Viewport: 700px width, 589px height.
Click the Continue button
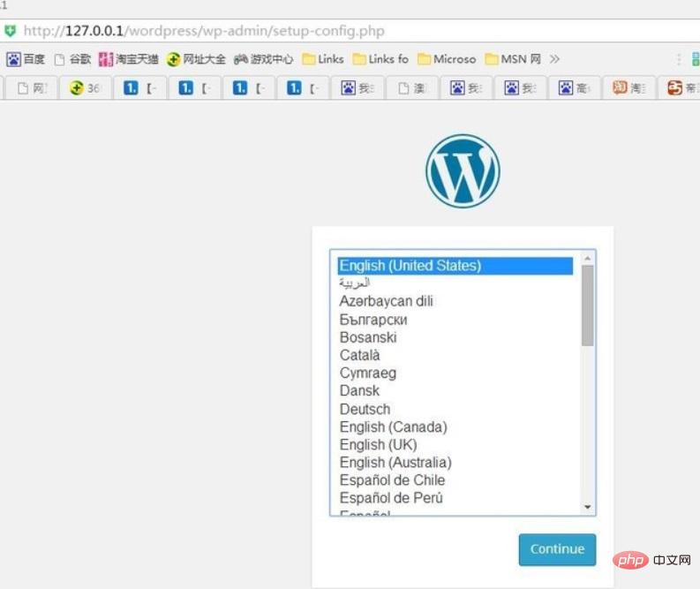[557, 549]
